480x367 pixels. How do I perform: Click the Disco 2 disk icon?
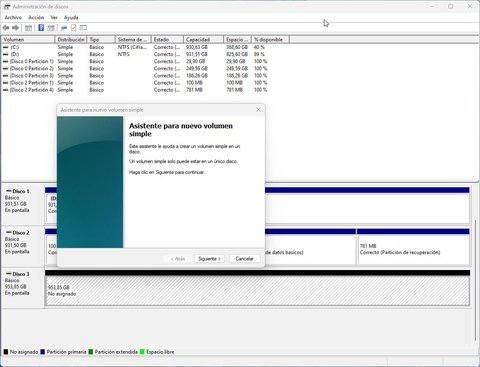(x=9, y=232)
